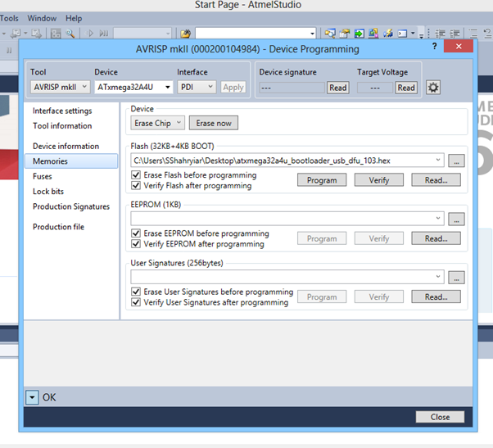Click the start-without-debugging play icon
Screen dimensions: 493x448
[91, 33]
